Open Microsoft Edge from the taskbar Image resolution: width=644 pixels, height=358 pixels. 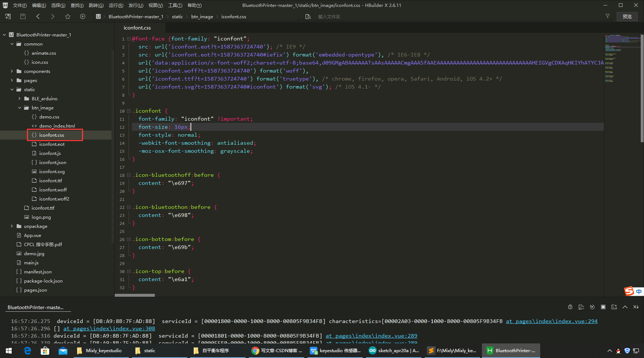27,351
